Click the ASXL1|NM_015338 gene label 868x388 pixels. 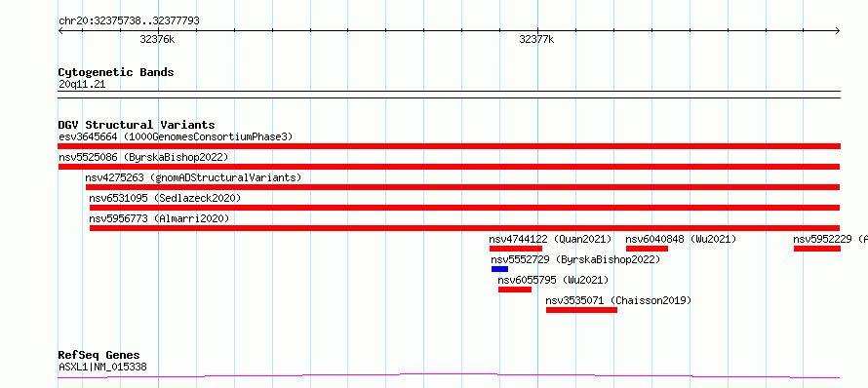point(102,367)
